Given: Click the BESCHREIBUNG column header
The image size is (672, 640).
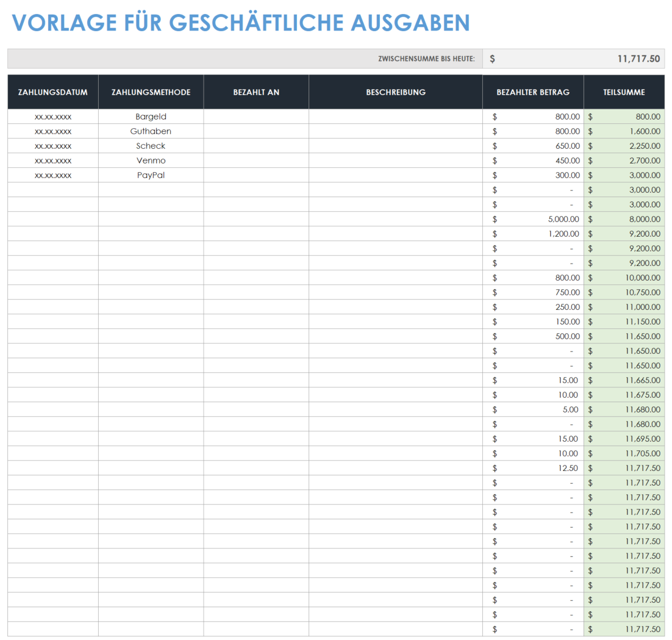Looking at the screenshot, I should pos(396,92).
